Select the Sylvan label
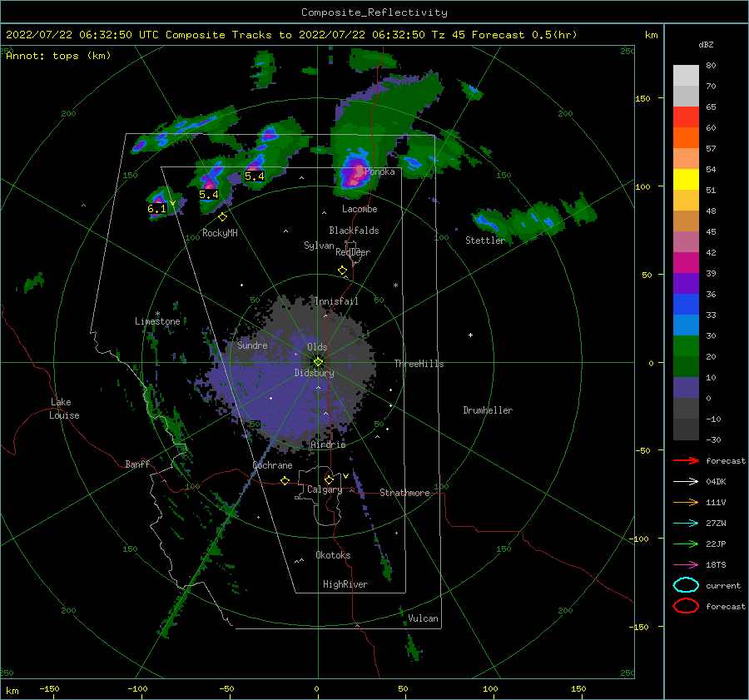Image resolution: width=749 pixels, height=700 pixels. pyautogui.click(x=319, y=246)
